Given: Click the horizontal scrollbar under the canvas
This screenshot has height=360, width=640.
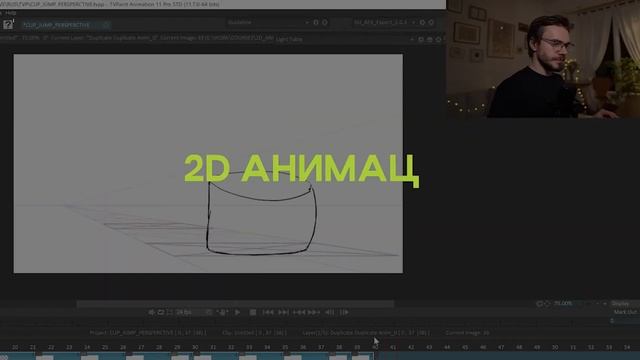Looking at the screenshot, I should [x=235, y=304].
